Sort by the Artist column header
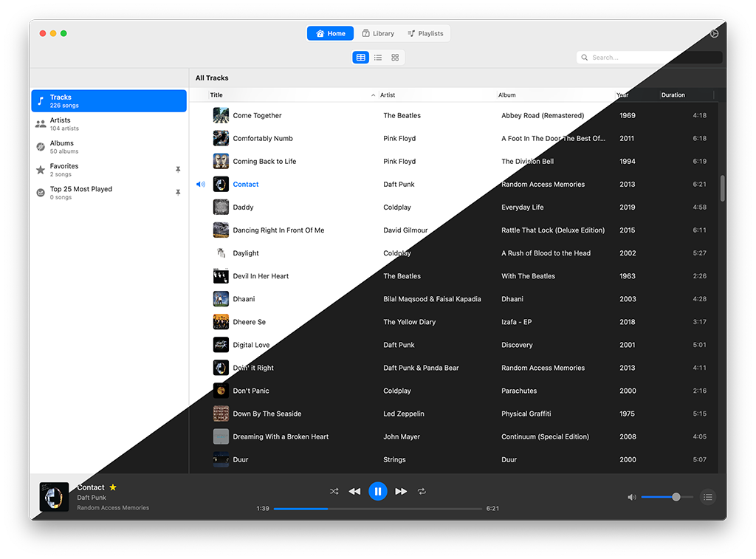The width and height of the screenshot is (756, 559). (x=437, y=95)
